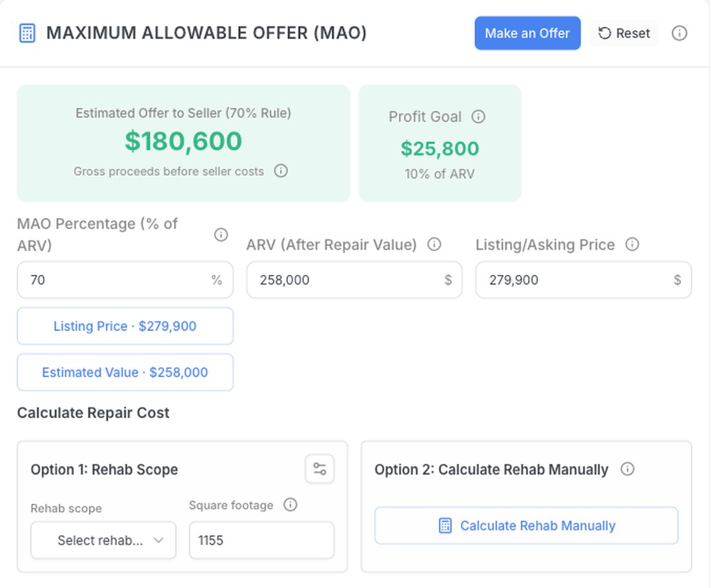This screenshot has height=588, width=710.
Task: Click info icon for Calculate Rehab Manually option
Action: tap(627, 469)
